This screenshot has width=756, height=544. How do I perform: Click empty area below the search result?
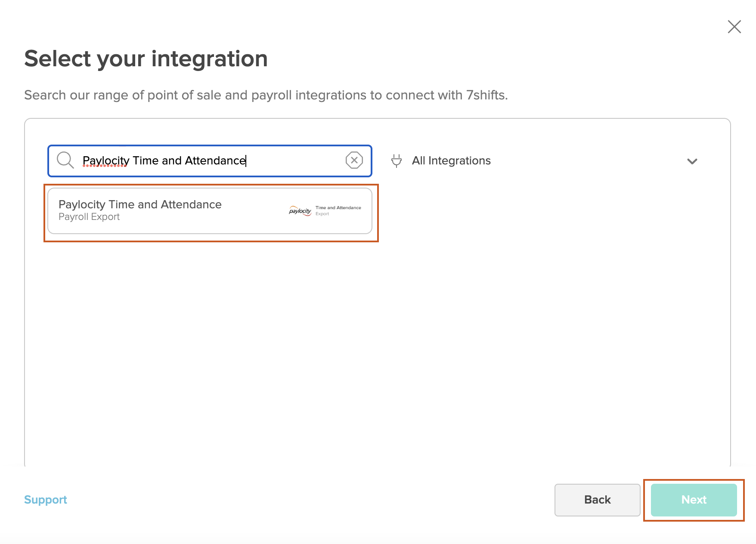tap(377, 344)
